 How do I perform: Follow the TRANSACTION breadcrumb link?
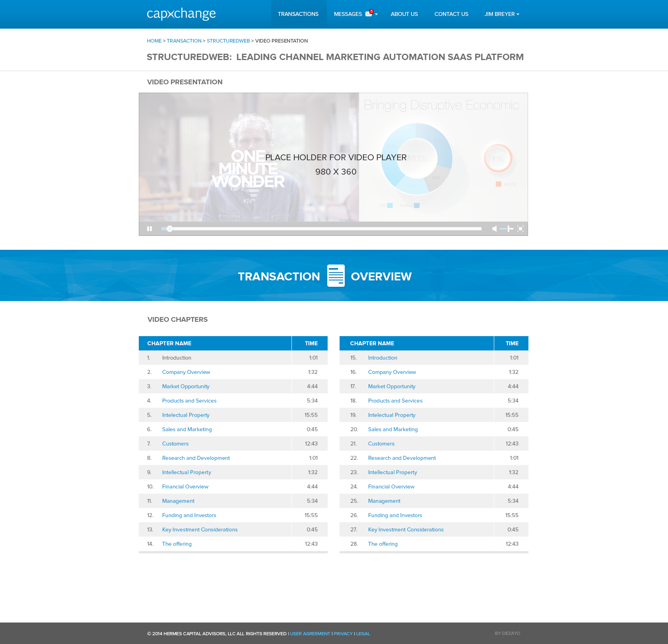coord(184,41)
